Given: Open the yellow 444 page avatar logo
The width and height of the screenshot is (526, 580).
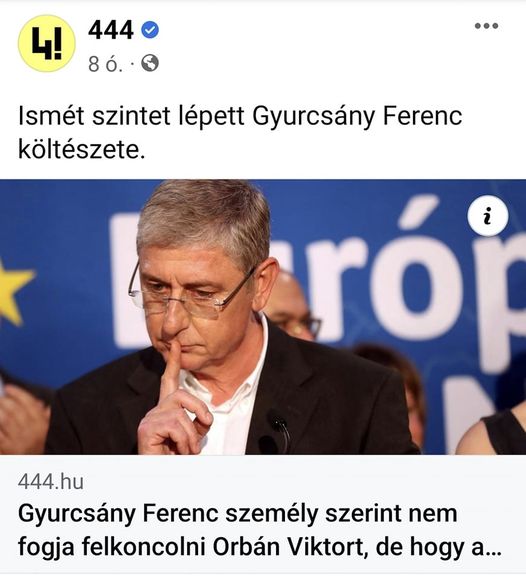Looking at the screenshot, I should pyautogui.click(x=47, y=43).
